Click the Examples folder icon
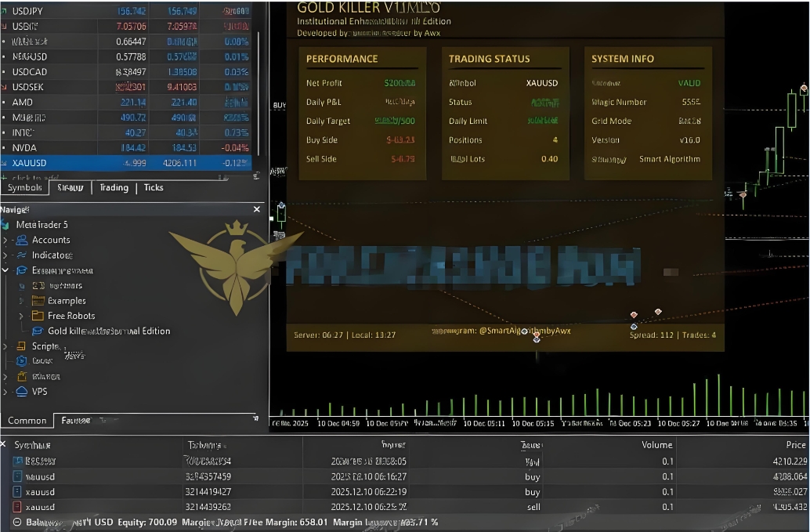 click(x=37, y=301)
